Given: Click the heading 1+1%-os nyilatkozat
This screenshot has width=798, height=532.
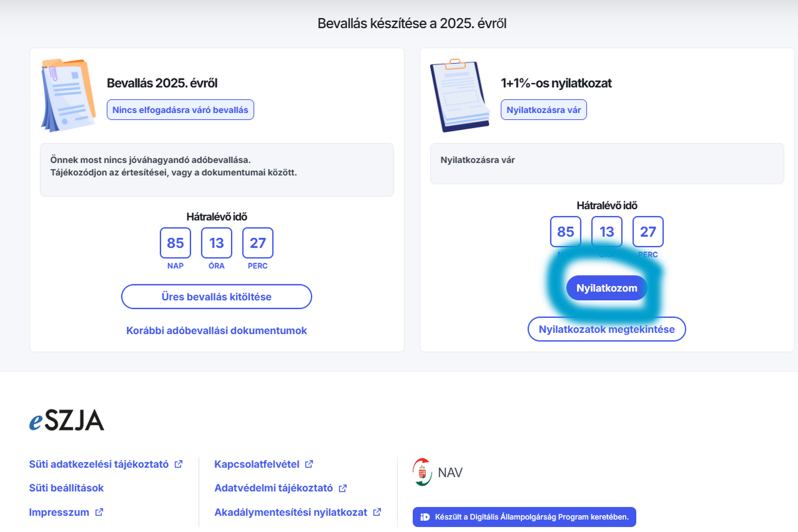Looking at the screenshot, I should pos(556,83).
